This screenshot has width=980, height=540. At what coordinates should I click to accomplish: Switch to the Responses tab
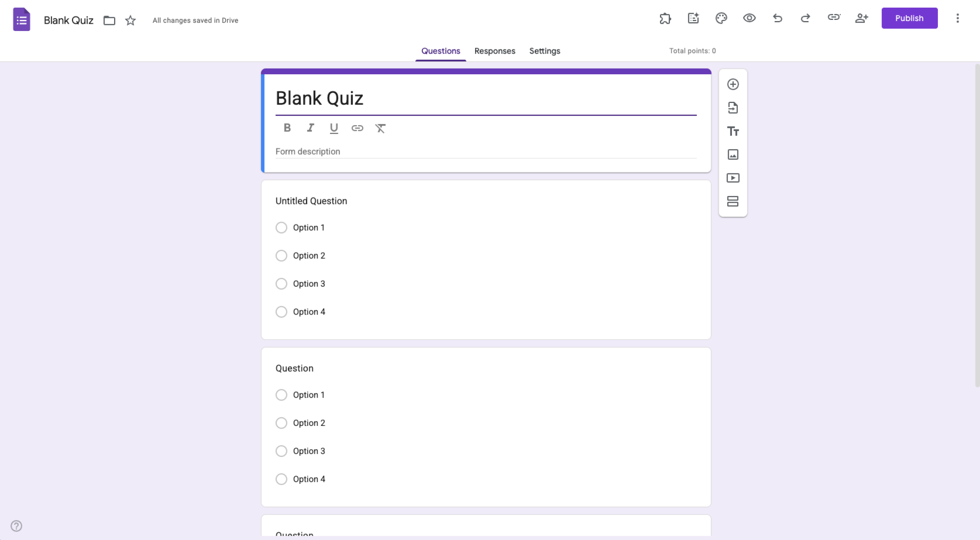tap(494, 51)
